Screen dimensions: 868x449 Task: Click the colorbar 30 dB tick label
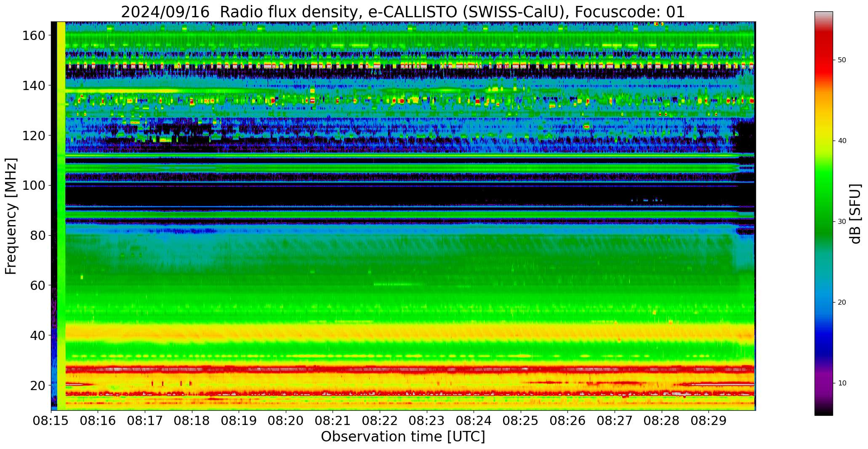point(842,222)
